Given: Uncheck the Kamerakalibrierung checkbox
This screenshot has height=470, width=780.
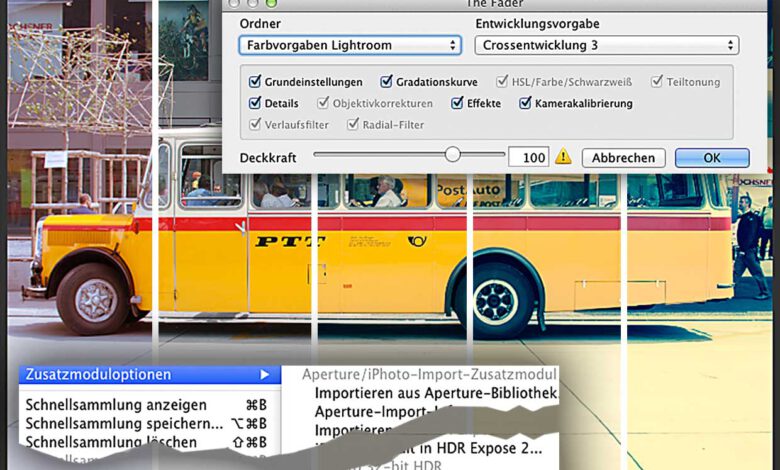Looking at the screenshot, I should 525,103.
